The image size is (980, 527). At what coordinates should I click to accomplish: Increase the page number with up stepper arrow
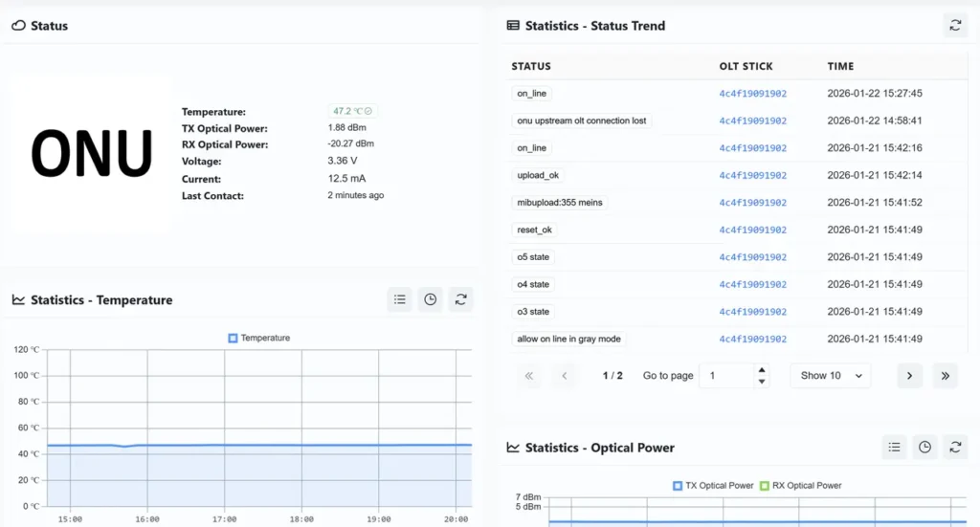click(762, 370)
